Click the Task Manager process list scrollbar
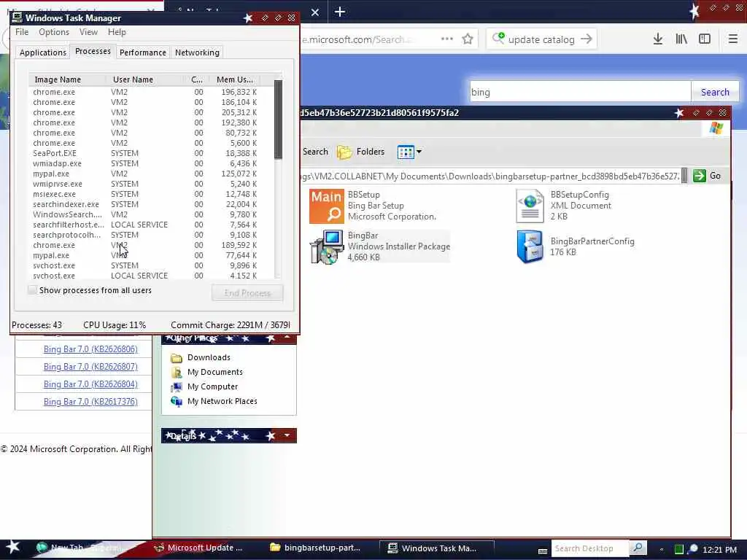747x560 pixels. [278, 119]
